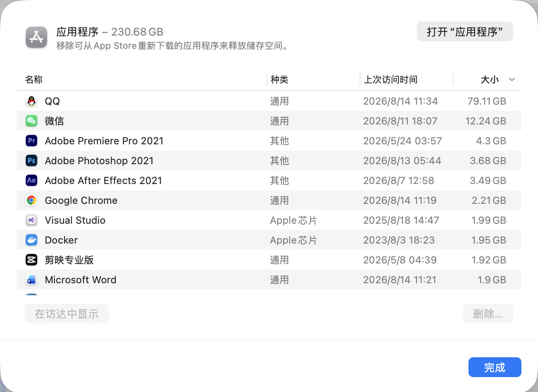The height and width of the screenshot is (392, 538).
Task: Click the date 2026/5/8 04:39
Action: click(400, 260)
